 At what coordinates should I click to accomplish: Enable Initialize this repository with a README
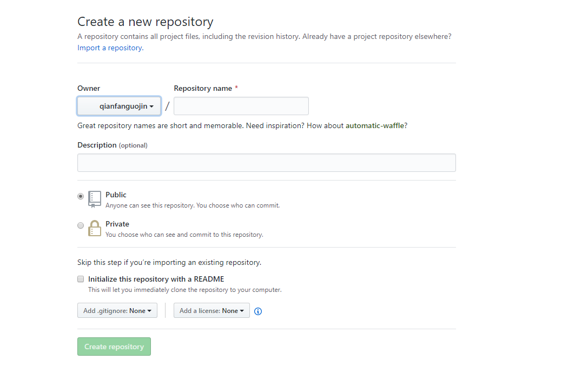[81, 279]
